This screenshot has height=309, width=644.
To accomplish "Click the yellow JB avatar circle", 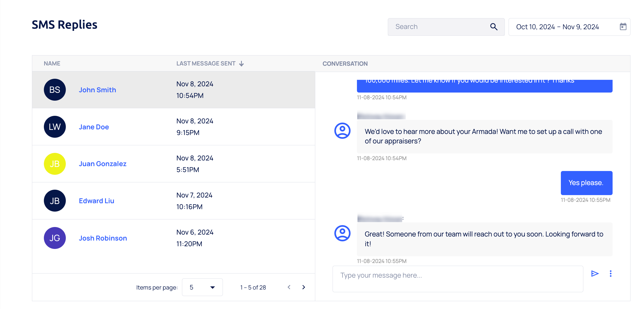I will (55, 164).
